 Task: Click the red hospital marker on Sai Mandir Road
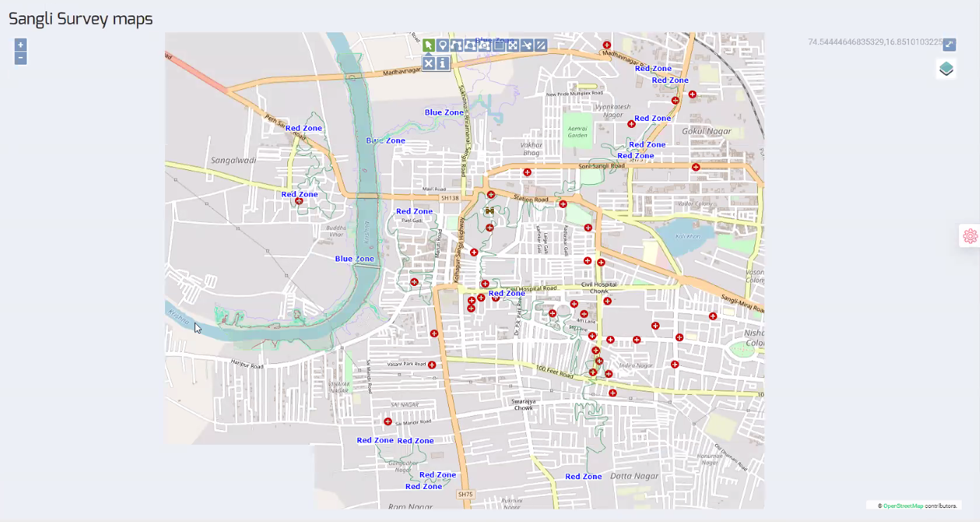388,422
